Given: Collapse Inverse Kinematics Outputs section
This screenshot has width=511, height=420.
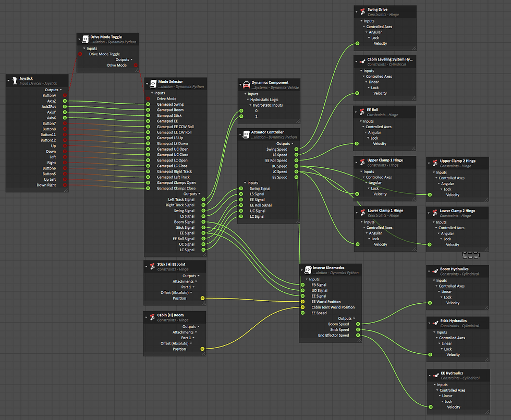Looking at the screenshot, I should [354, 318].
